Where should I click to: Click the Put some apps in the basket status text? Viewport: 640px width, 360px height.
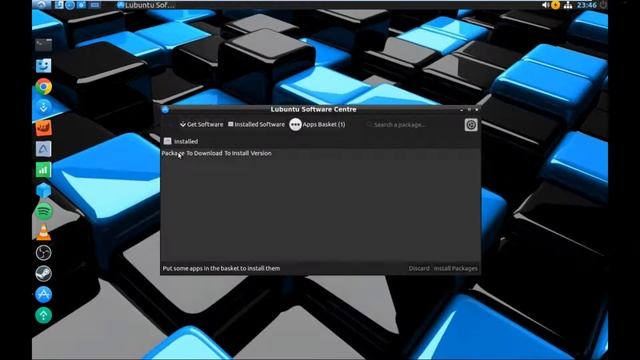(x=221, y=268)
